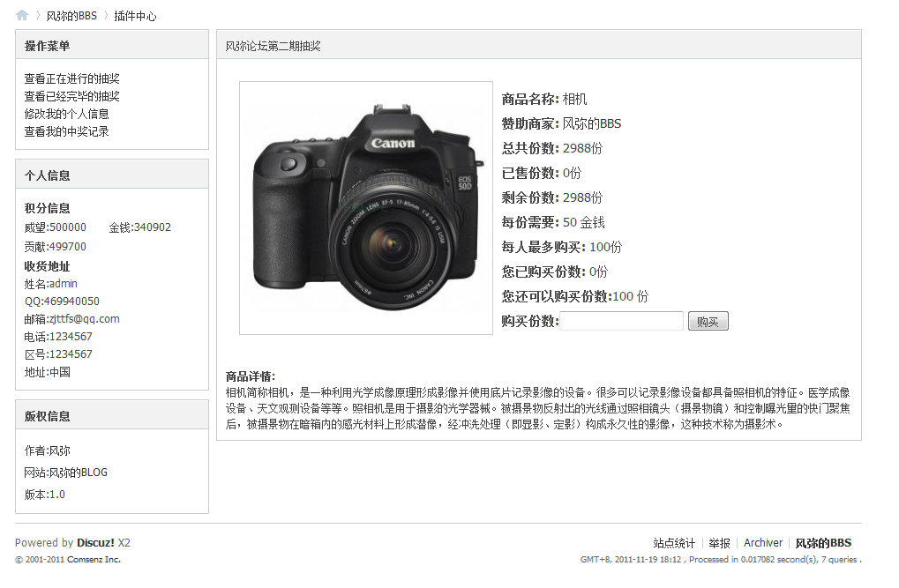The image size is (899, 588).
Task: Click 已售份数: 0份 line
Action: 541,173
